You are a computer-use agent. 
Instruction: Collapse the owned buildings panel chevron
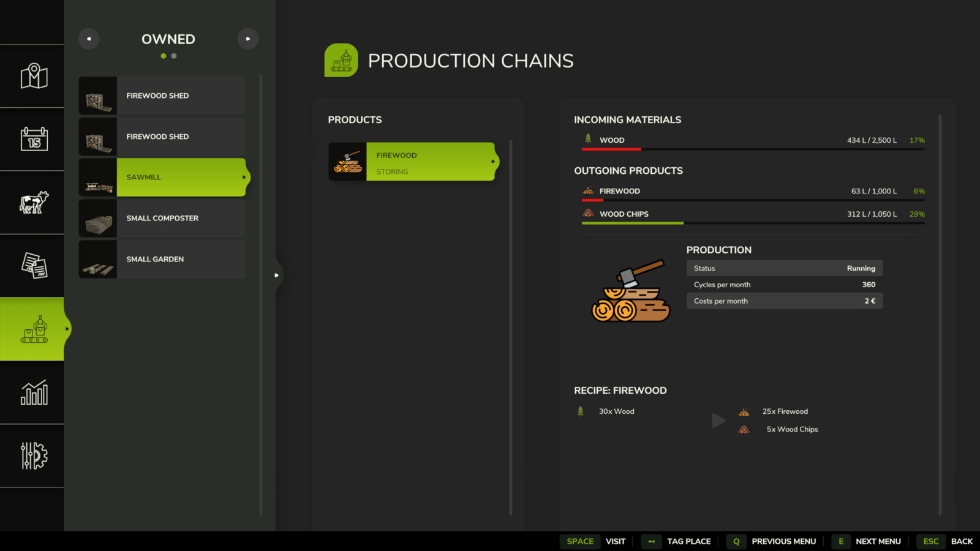point(277,275)
